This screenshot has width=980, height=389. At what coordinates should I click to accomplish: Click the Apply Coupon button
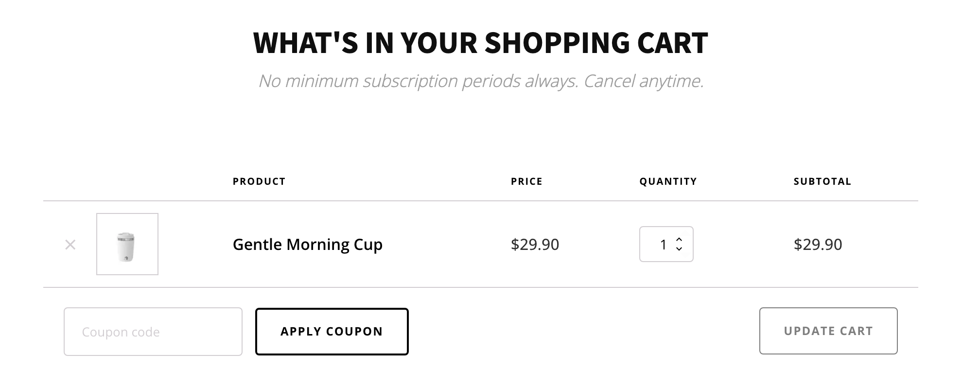(x=332, y=331)
